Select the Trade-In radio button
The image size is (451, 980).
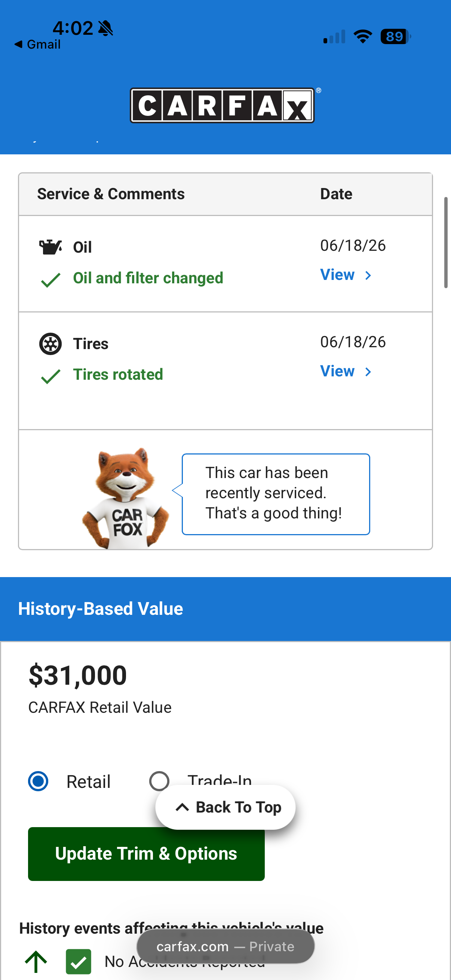159,781
